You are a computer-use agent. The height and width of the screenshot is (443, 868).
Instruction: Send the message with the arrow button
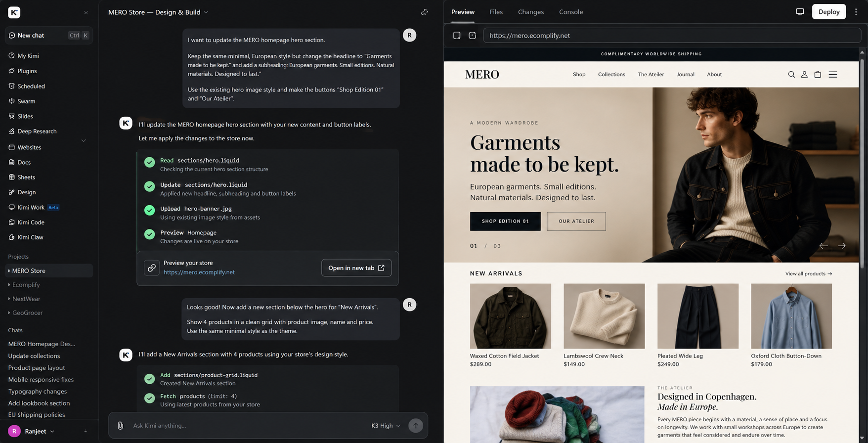point(416,426)
